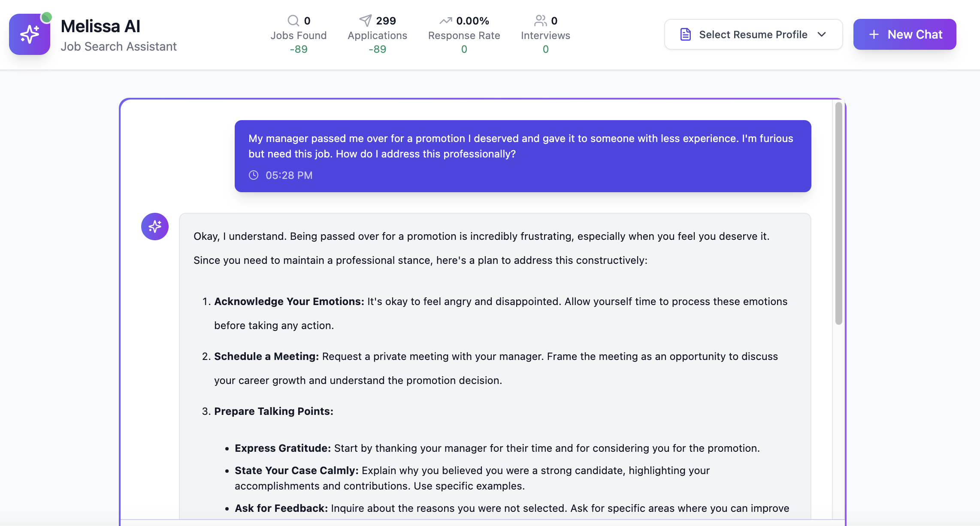Viewport: 980px width, 526px height.
Task: Click the Melissa AI title text
Action: 100,26
